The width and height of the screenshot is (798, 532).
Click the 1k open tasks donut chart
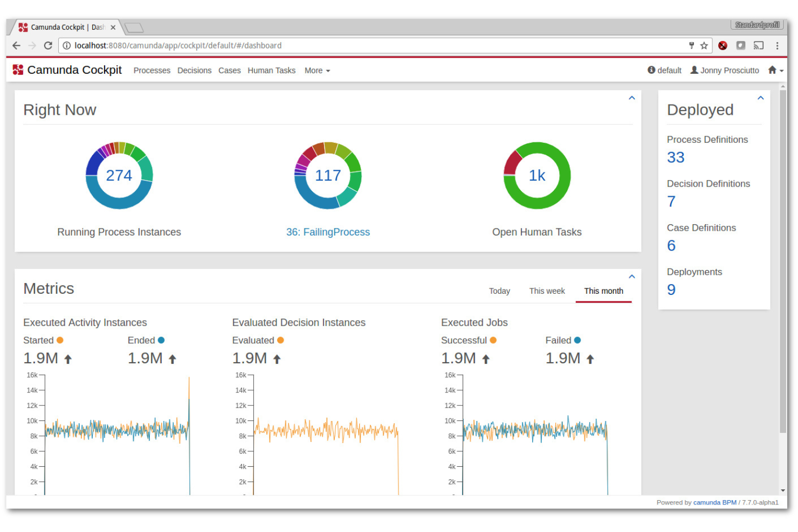(x=537, y=176)
